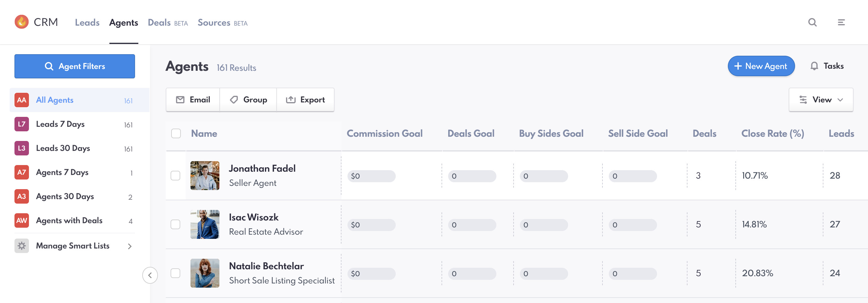Click the Email envelope icon
Image resolution: width=868 pixels, height=303 pixels.
(180, 100)
